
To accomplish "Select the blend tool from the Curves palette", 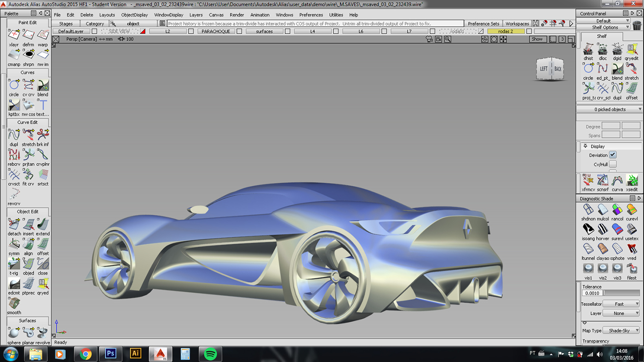I will (x=42, y=85).
